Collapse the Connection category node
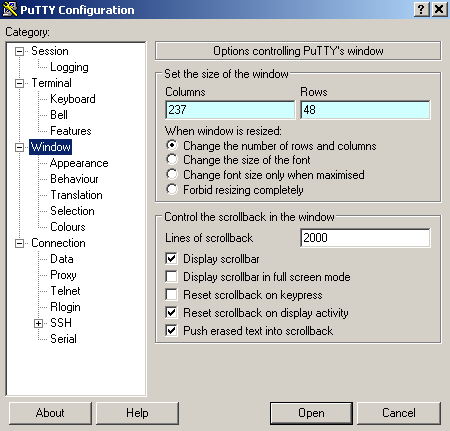 click(x=20, y=243)
